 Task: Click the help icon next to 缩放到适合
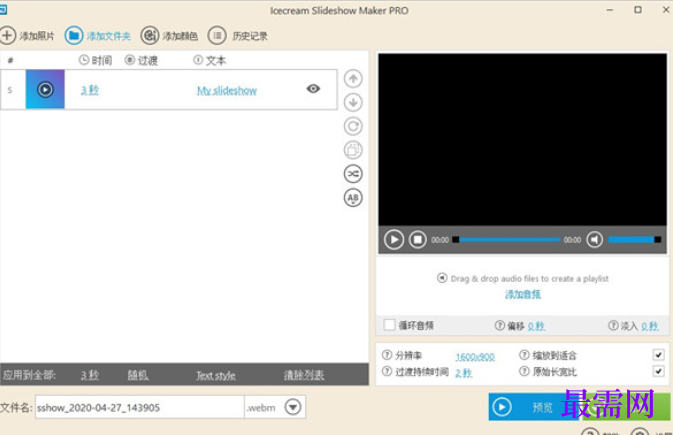tap(524, 355)
